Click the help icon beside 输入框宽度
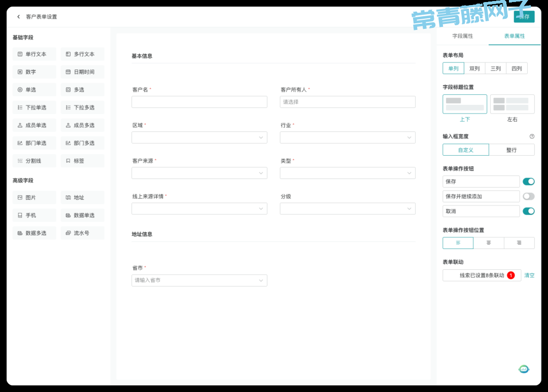548x392 pixels. point(532,136)
